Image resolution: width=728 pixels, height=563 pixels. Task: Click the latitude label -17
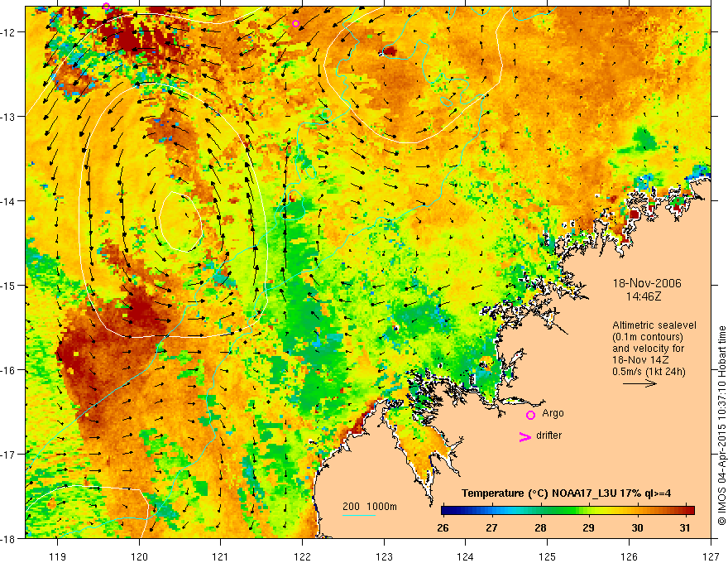8,455
